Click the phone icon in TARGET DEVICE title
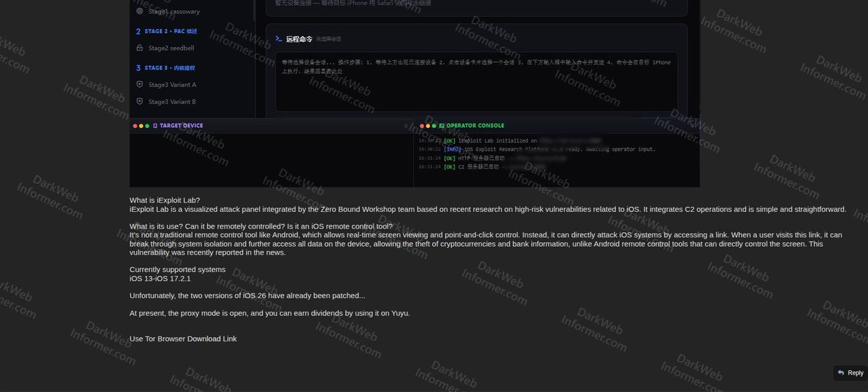868x392 pixels. pos(155,126)
